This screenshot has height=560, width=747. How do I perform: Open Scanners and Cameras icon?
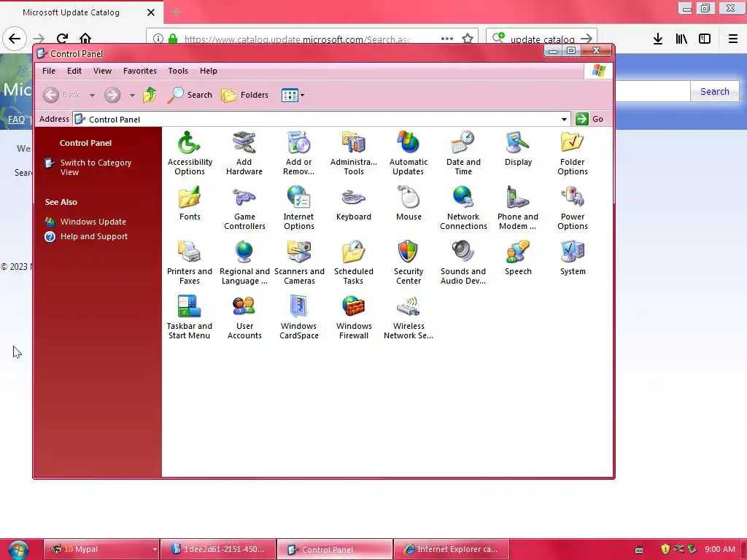click(299, 262)
